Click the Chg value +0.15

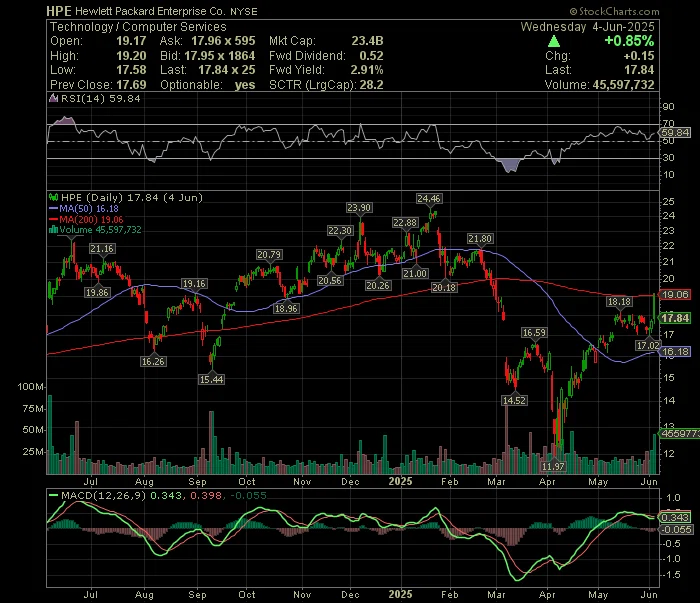[x=639, y=56]
